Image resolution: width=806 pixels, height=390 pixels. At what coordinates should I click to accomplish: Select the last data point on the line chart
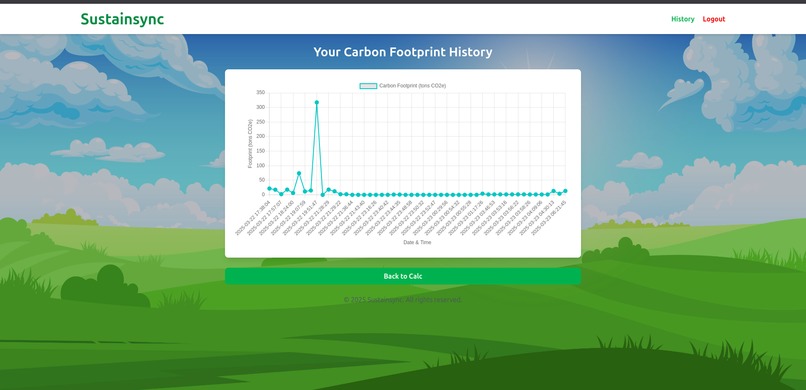pyautogui.click(x=565, y=191)
